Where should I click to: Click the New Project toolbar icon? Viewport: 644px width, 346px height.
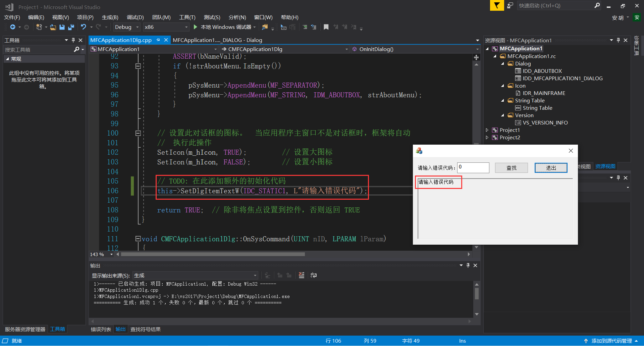(x=39, y=27)
